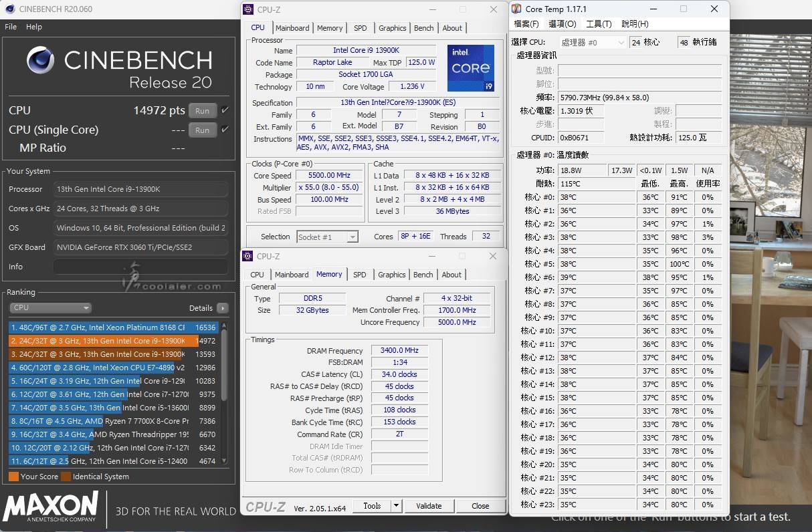The image size is (812, 532).
Task: Click the Intel Core i9 logo badge
Action: click(x=470, y=68)
